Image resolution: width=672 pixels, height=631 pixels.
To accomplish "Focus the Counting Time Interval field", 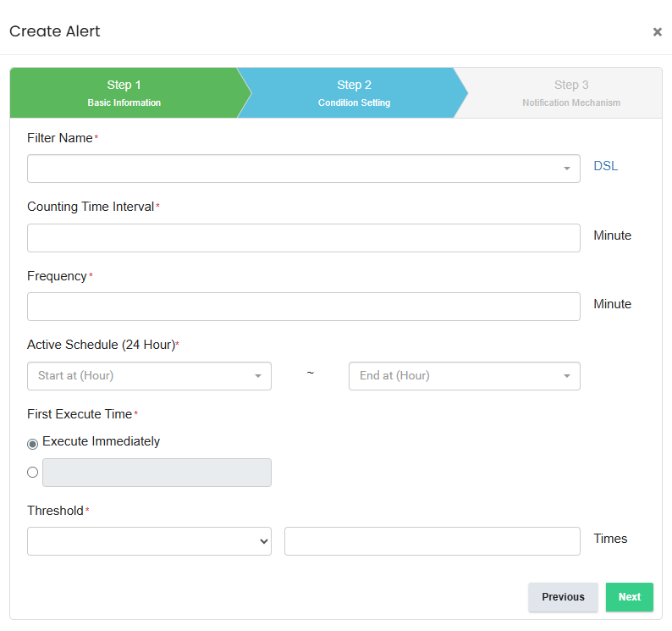I will (304, 238).
